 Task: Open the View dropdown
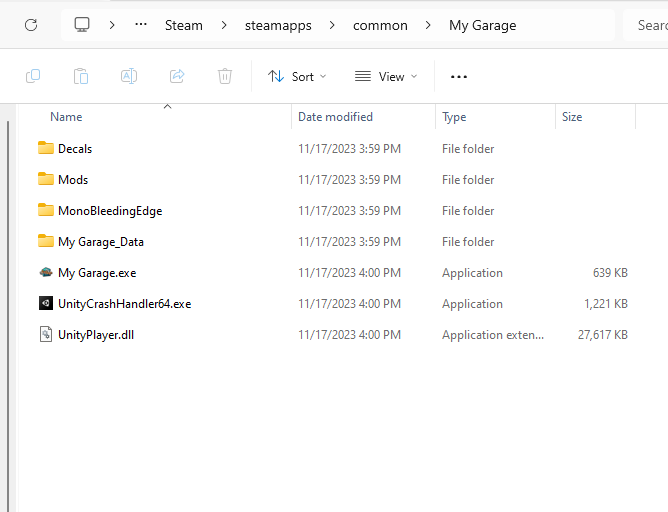386,77
